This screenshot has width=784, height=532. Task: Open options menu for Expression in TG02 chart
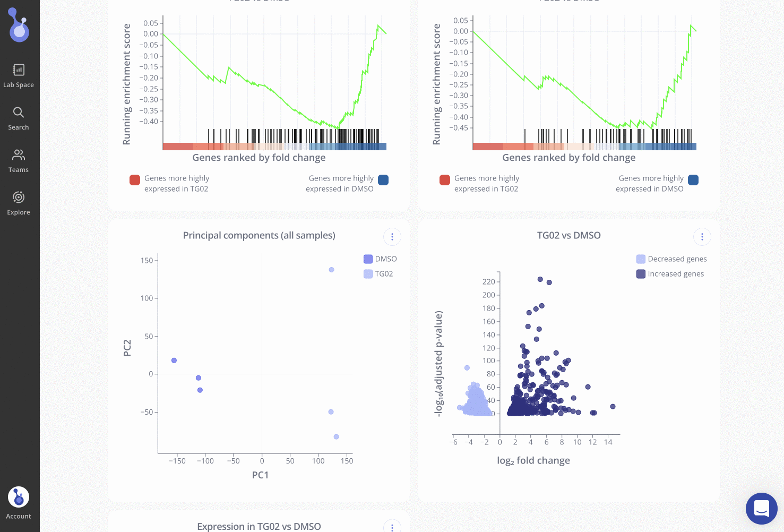point(392,526)
